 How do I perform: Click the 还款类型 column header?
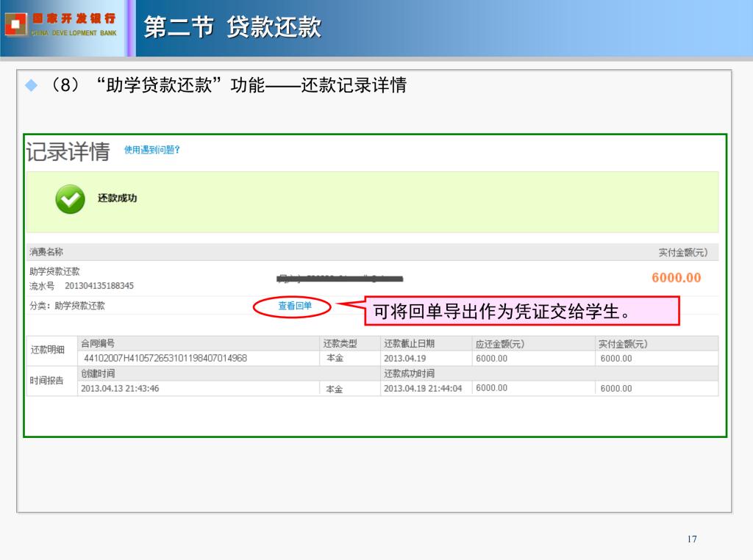[340, 344]
